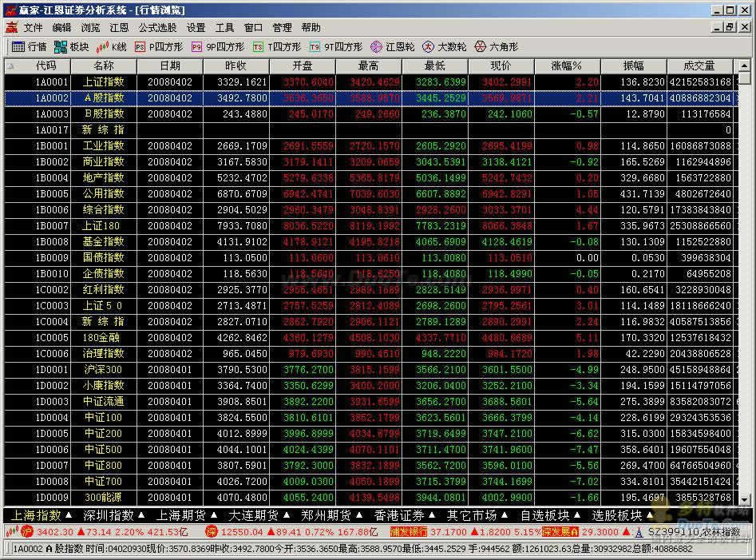Screen dimensions: 756x560
Task: Open the 设置 menu
Action: (196, 27)
